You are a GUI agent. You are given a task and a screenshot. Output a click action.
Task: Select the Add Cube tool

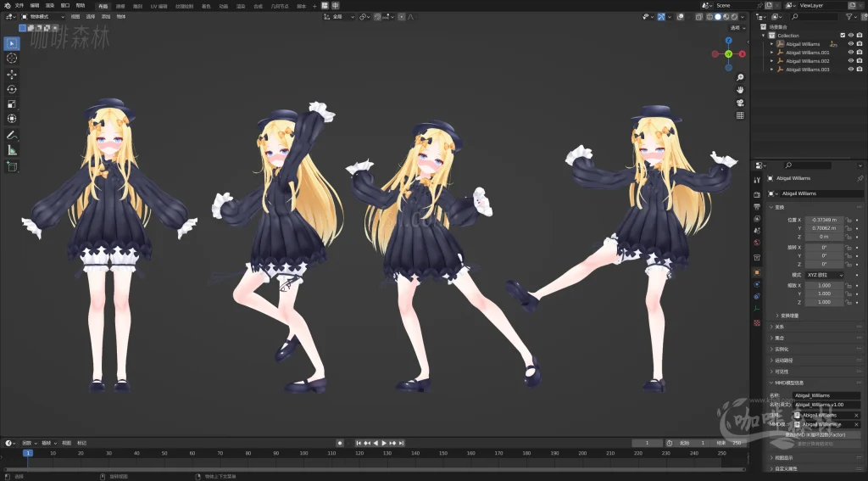pyautogui.click(x=12, y=166)
